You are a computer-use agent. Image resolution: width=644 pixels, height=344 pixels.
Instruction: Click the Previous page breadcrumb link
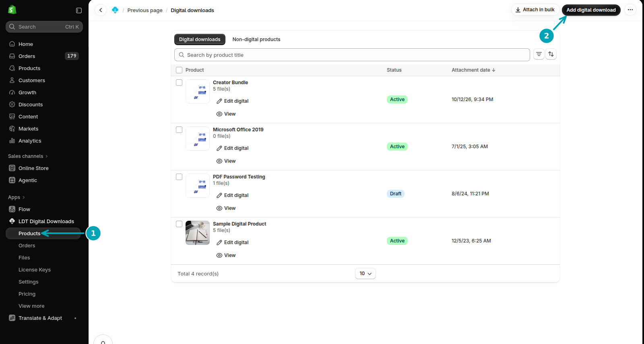pos(145,10)
